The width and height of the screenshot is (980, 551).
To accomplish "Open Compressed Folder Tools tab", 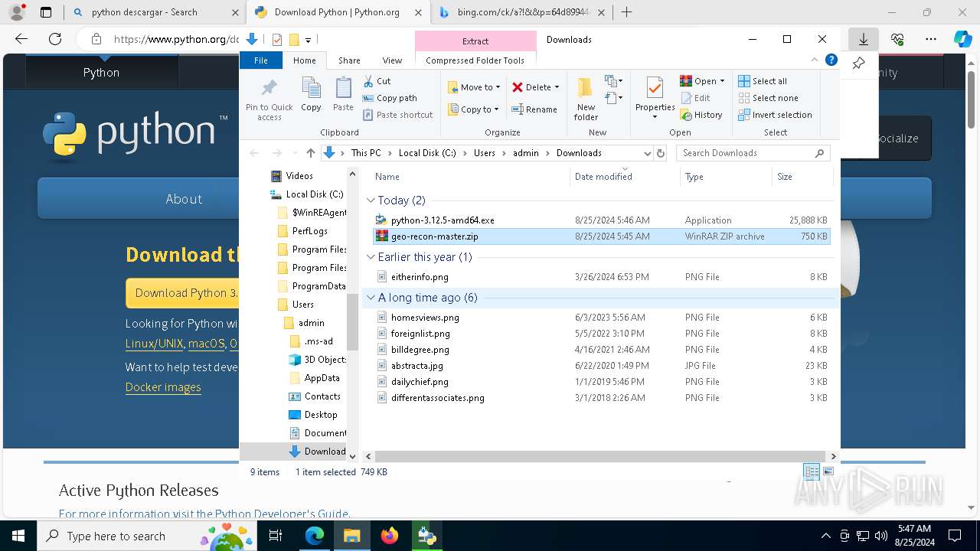I will [x=475, y=60].
